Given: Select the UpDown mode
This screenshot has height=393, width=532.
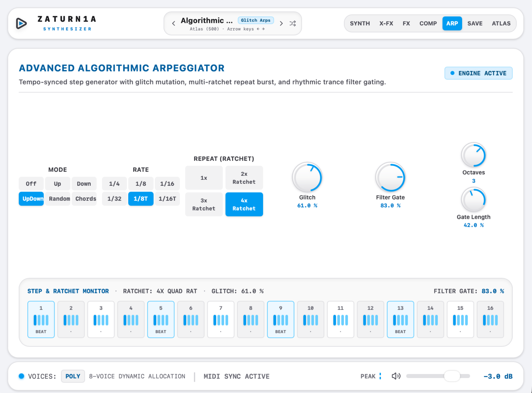Looking at the screenshot, I should [x=31, y=199].
